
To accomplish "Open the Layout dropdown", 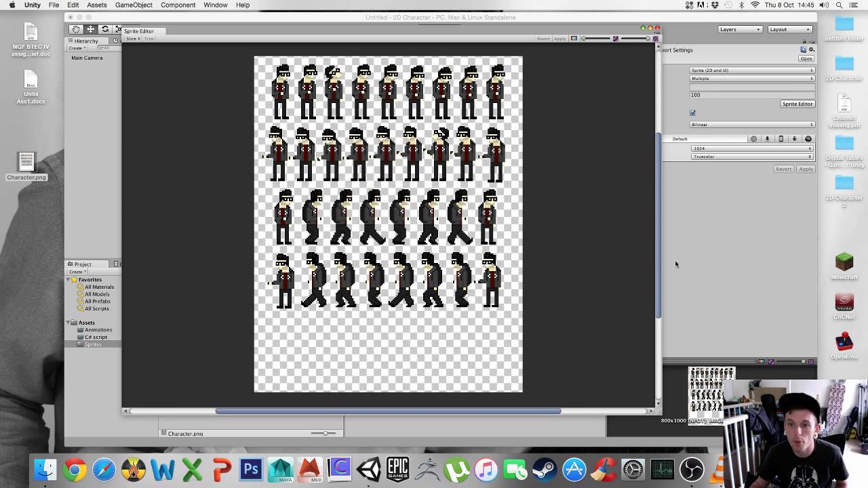I will coord(790,29).
